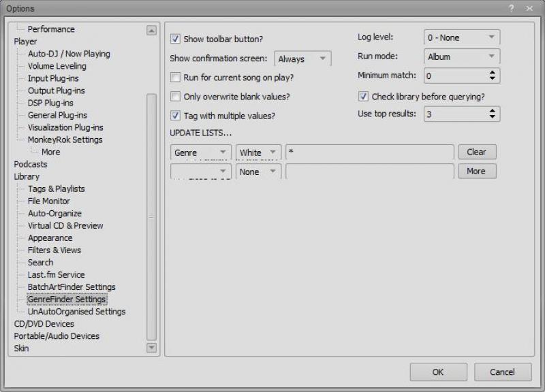545x392 pixels.
Task: Open Show confirmation screen Always dropdown
Action: click(302, 59)
